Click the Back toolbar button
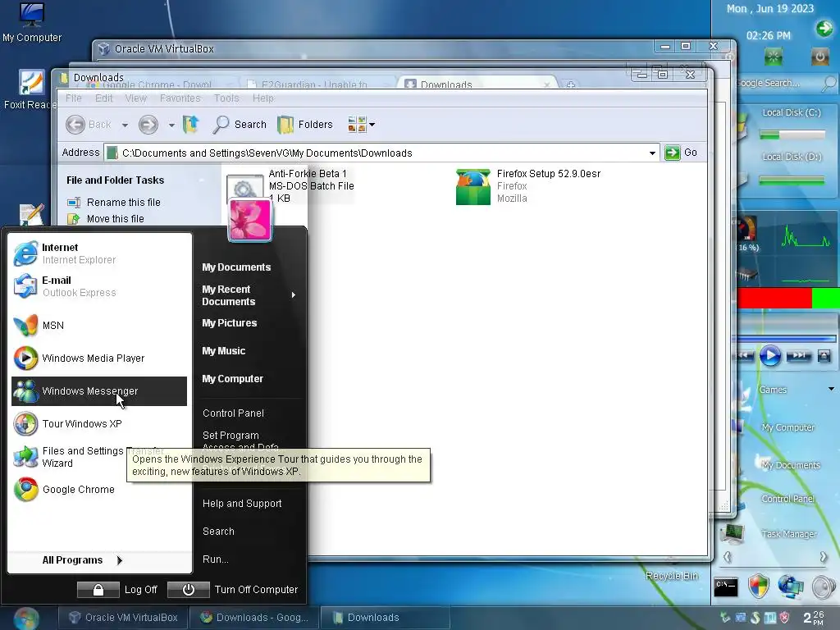 click(89, 125)
